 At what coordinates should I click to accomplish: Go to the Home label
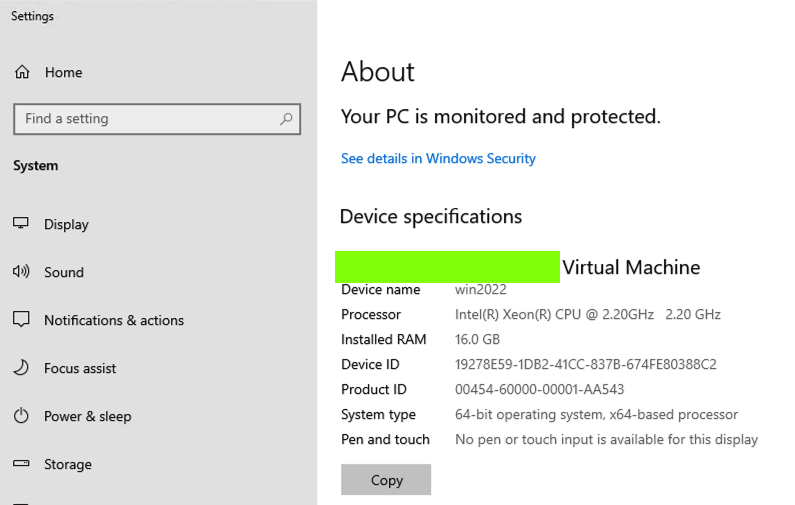63,72
